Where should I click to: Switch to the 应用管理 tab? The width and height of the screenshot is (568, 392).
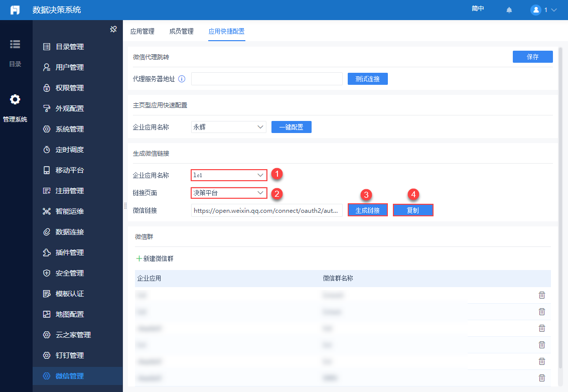click(143, 32)
